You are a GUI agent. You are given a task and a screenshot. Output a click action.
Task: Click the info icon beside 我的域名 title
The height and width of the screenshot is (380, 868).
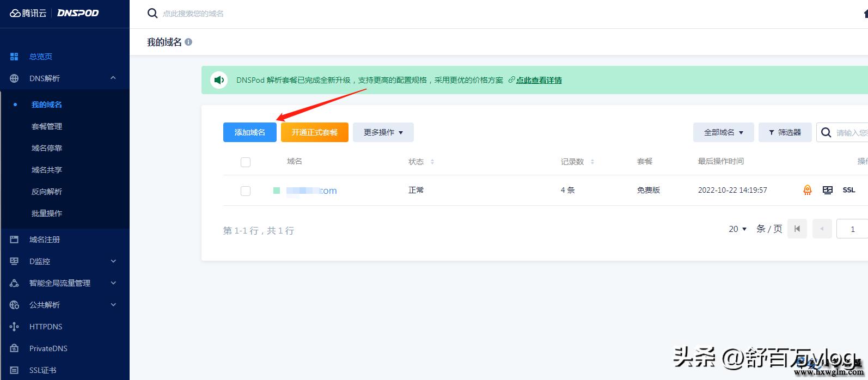pyautogui.click(x=188, y=42)
